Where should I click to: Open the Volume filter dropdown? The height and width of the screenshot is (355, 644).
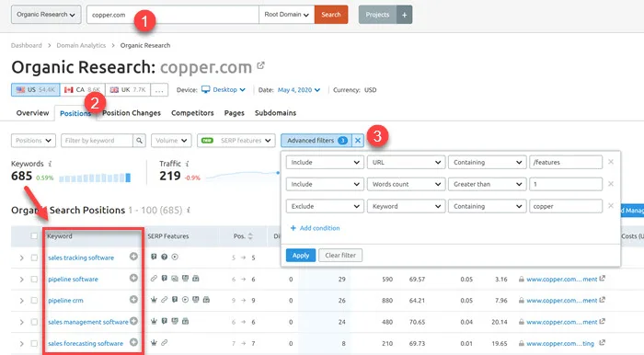click(171, 141)
